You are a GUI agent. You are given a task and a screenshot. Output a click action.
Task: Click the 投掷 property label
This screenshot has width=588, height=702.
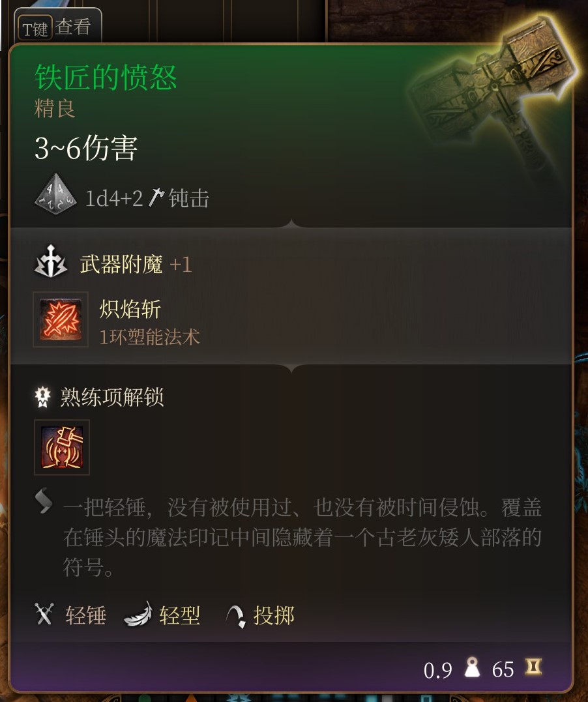(274, 615)
